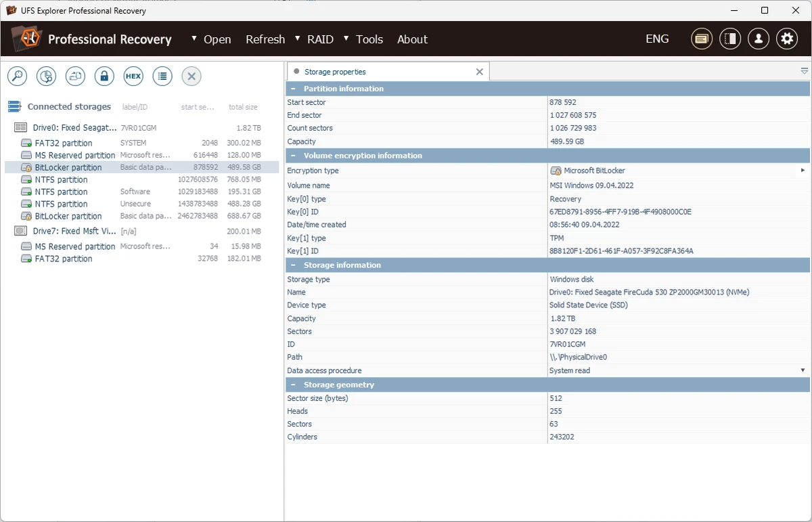Open the tab list dropdown at right edge
Viewport: 812px width, 522px height.
805,71
